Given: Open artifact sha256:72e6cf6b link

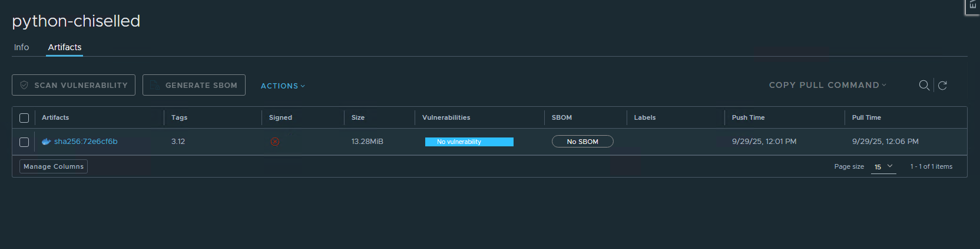Looking at the screenshot, I should (86, 142).
